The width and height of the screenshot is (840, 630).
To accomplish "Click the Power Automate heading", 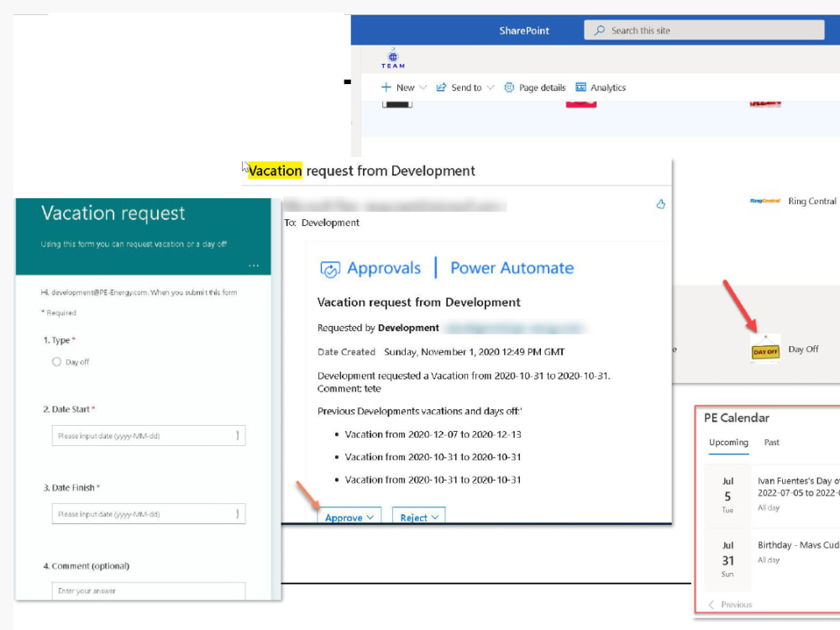I will point(512,268).
